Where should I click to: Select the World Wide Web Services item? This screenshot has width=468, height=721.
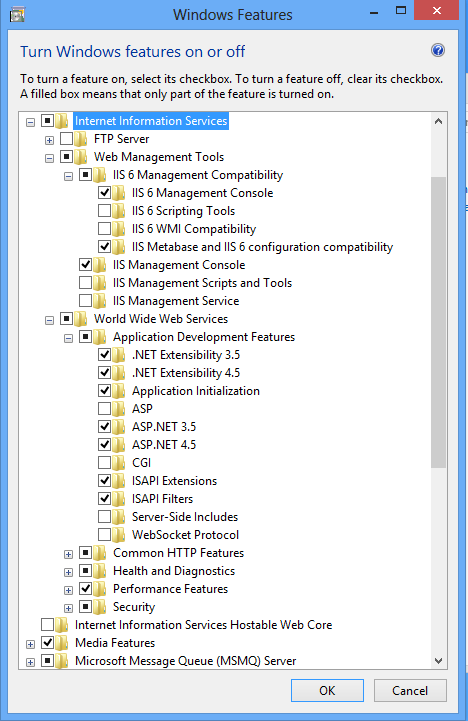tap(161, 319)
